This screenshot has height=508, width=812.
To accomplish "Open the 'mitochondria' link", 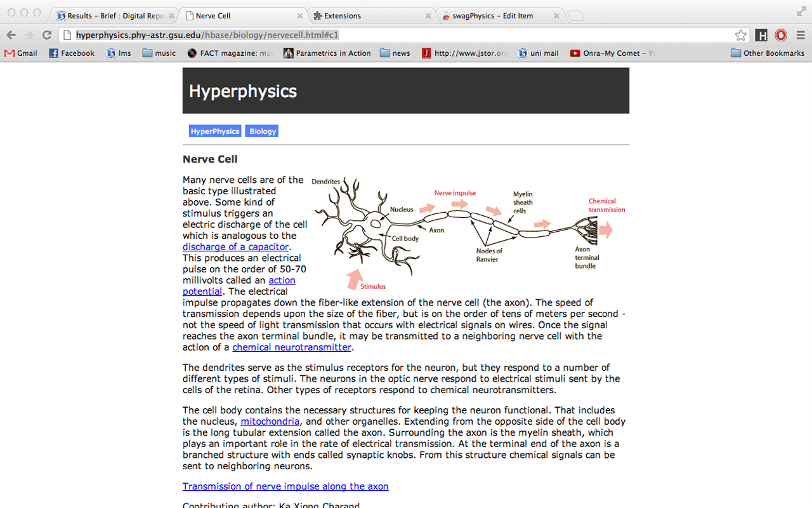I will pyautogui.click(x=270, y=422).
